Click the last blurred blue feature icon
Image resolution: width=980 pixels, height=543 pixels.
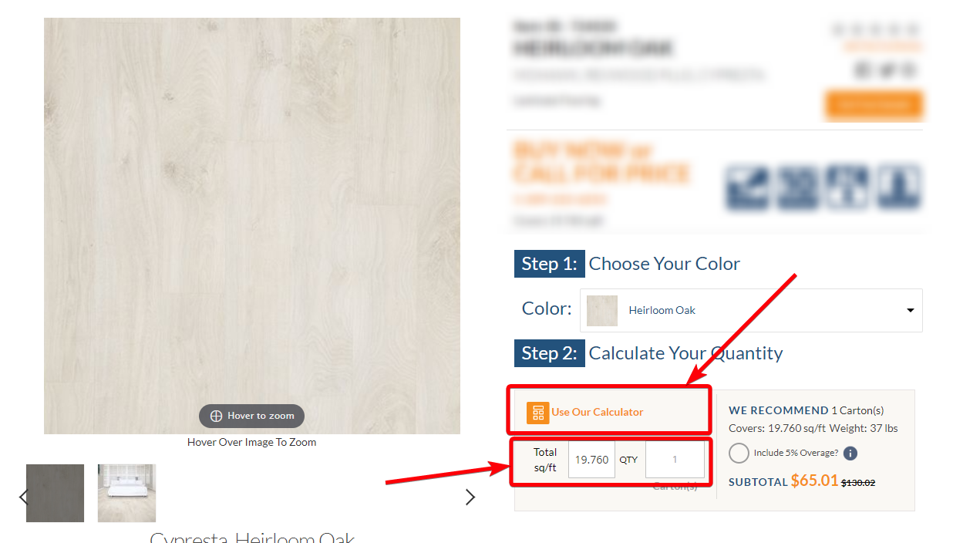pyautogui.click(x=898, y=187)
